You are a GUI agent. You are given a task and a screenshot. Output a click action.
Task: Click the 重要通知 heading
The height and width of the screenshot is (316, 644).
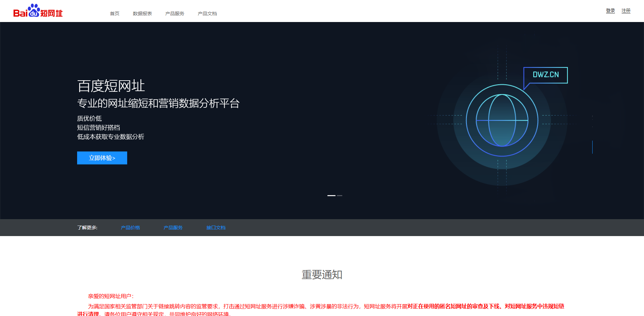click(x=321, y=275)
